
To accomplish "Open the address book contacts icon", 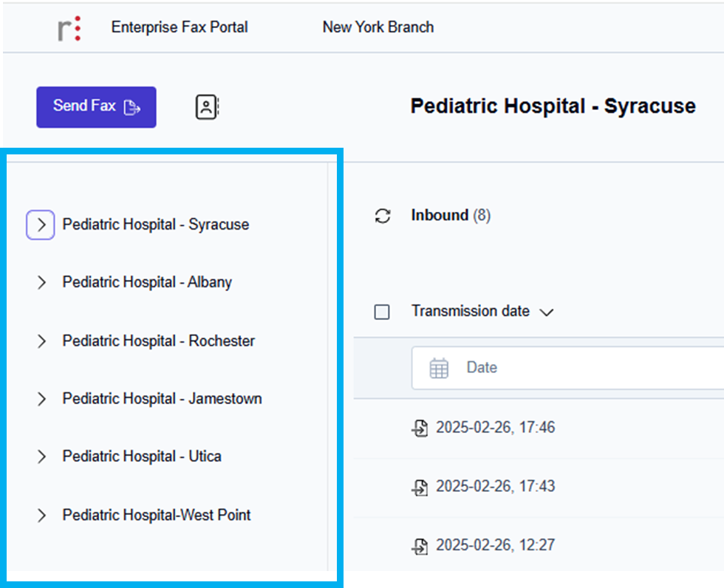I will 207,107.
